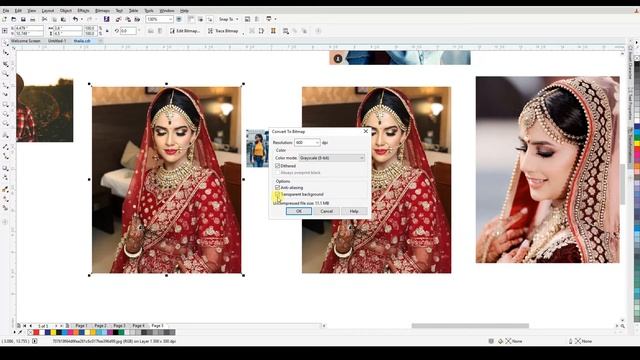
Task: Select the Rectangle tool in toolbox
Action: [6, 105]
